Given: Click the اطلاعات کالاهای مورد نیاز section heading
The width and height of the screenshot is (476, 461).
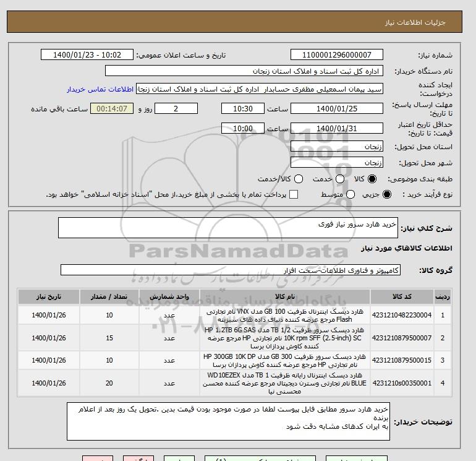Looking at the screenshot, I should pyautogui.click(x=407, y=248).
